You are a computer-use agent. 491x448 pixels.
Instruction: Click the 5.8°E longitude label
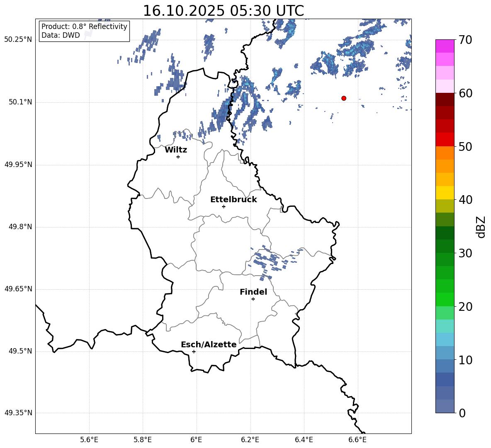tap(143, 440)
